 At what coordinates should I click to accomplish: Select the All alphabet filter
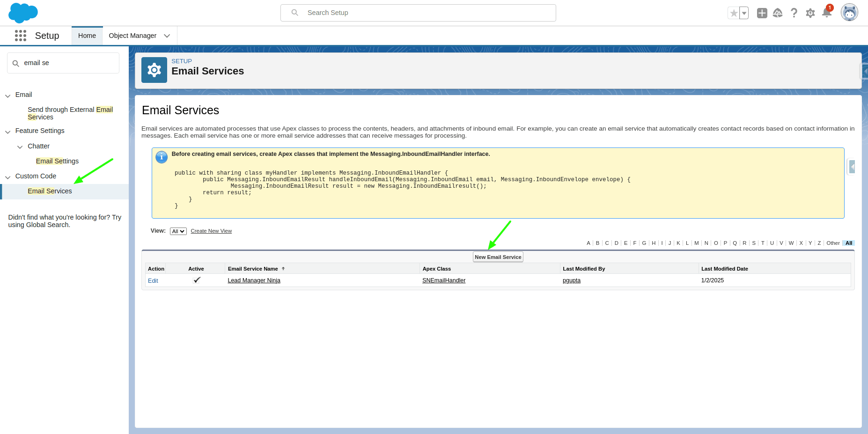[849, 243]
